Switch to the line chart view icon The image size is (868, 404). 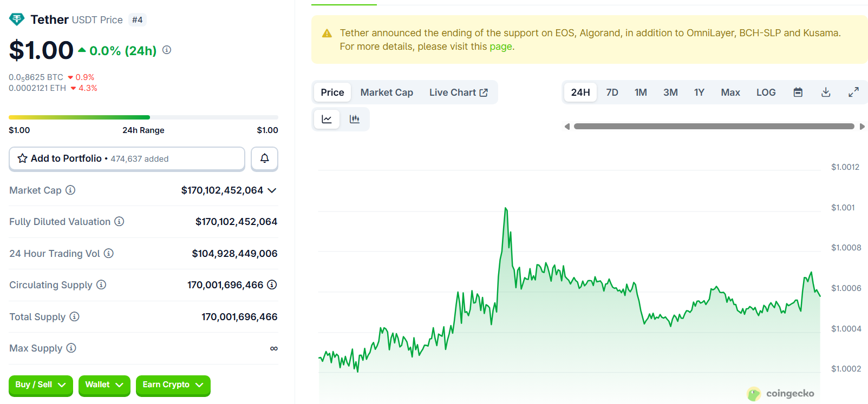(x=327, y=119)
